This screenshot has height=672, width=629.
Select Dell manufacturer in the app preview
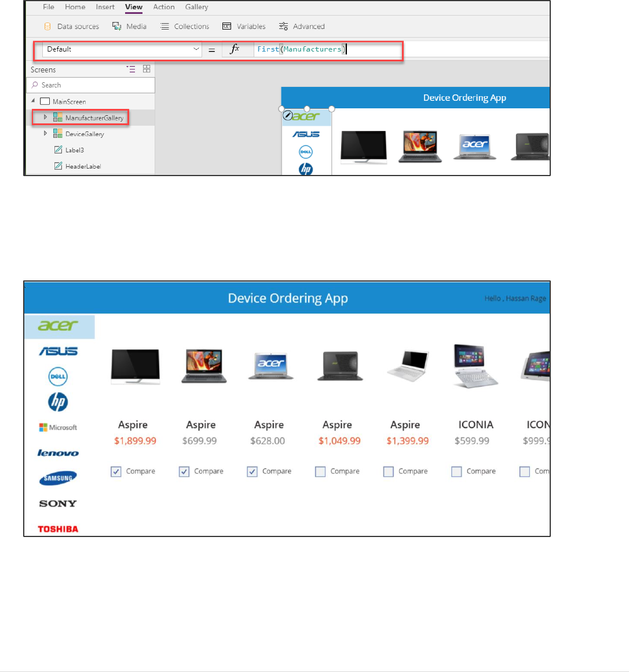(58, 377)
